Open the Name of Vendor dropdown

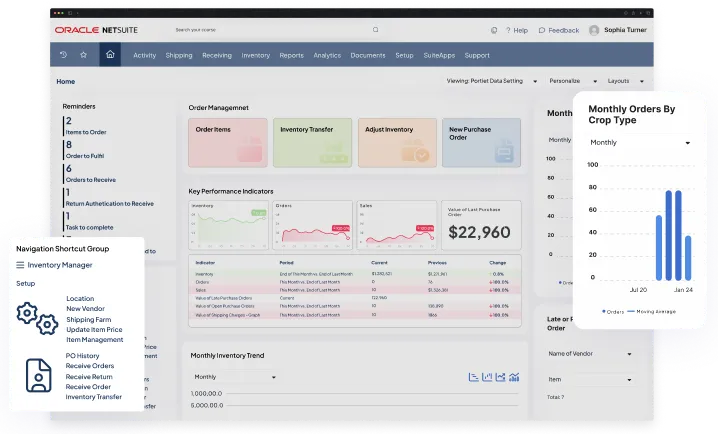coord(589,353)
